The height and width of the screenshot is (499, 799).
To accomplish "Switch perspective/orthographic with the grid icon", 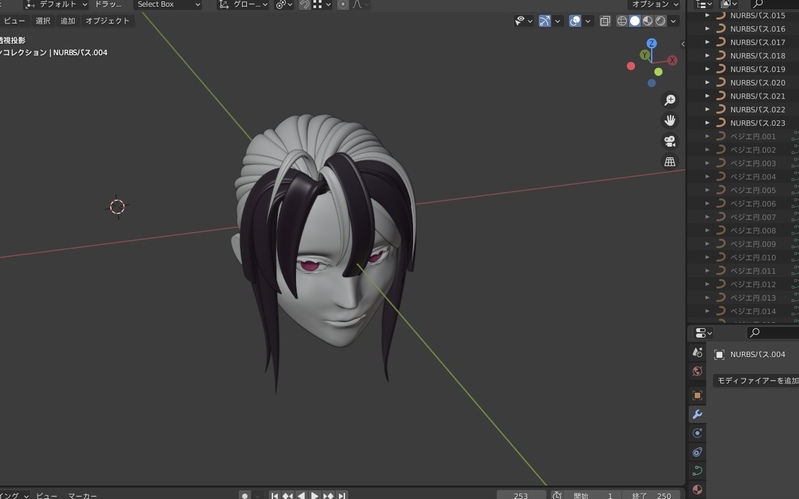I will point(670,161).
